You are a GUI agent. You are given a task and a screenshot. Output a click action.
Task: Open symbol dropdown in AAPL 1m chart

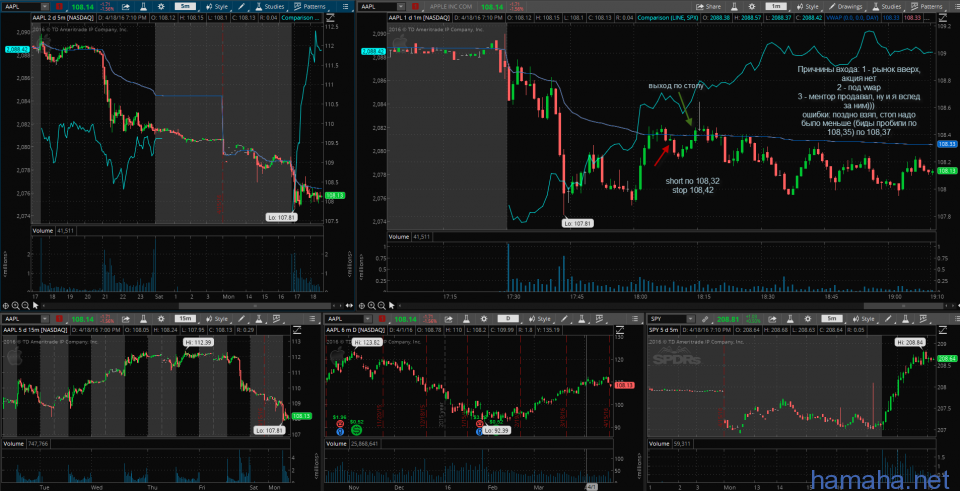point(400,7)
